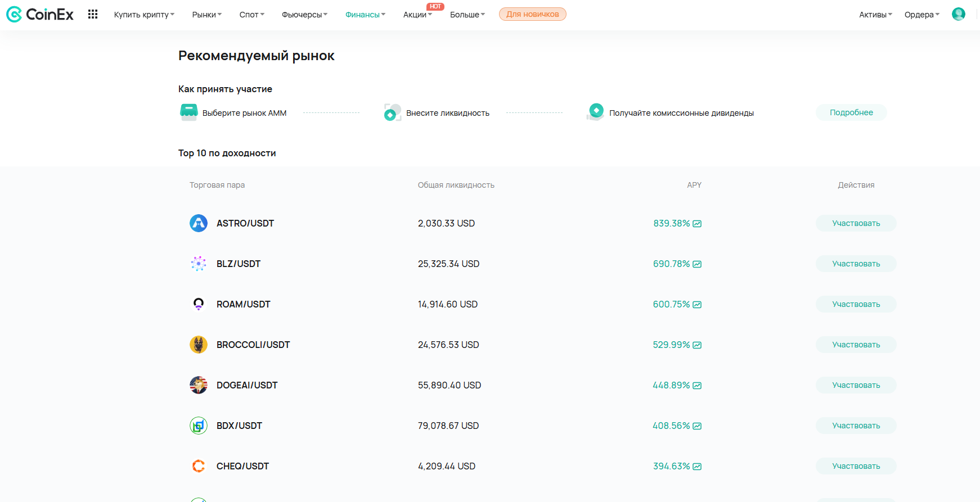This screenshot has height=502, width=980.
Task: Click the CHEQ coin icon
Action: [199, 466]
